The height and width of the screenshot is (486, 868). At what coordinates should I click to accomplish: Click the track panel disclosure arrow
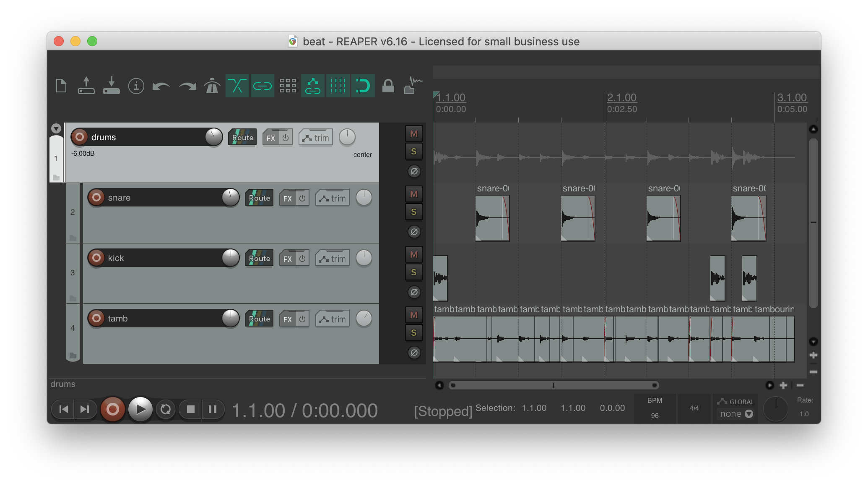56,128
